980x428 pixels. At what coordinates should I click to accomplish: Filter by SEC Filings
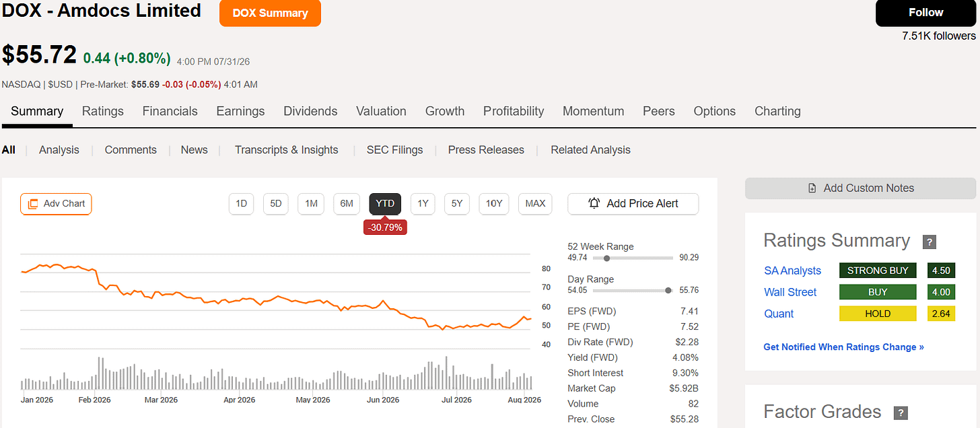pos(394,150)
